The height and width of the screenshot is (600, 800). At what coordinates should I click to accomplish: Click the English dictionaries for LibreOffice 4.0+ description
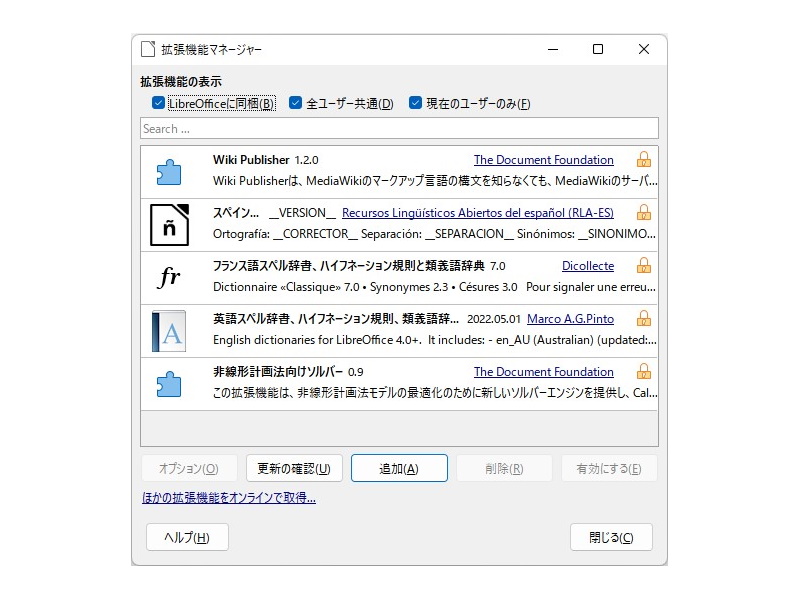(435, 340)
